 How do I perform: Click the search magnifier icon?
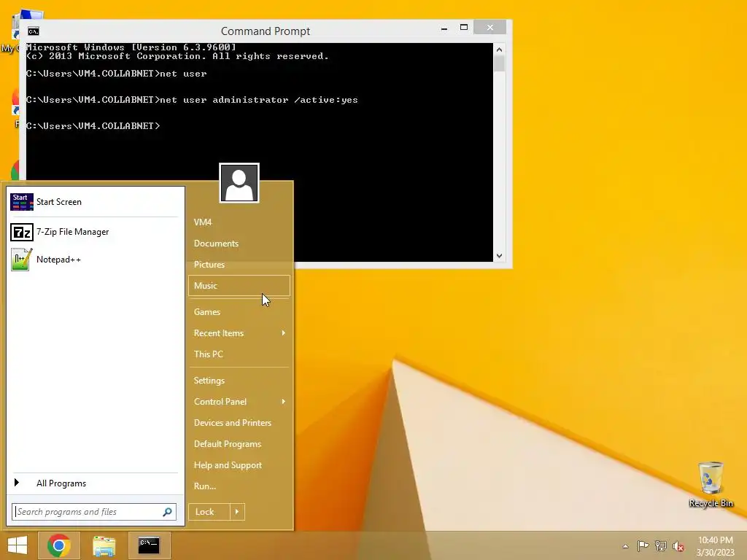click(167, 512)
